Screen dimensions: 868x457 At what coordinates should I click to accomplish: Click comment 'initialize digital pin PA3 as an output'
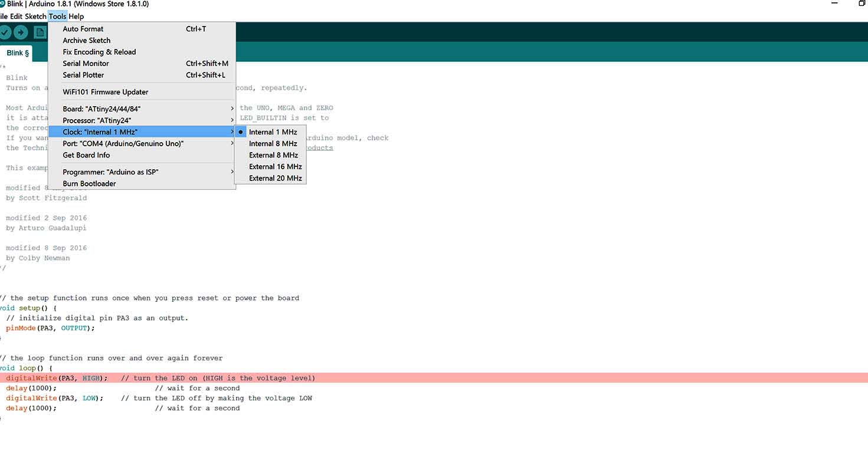coord(97,318)
